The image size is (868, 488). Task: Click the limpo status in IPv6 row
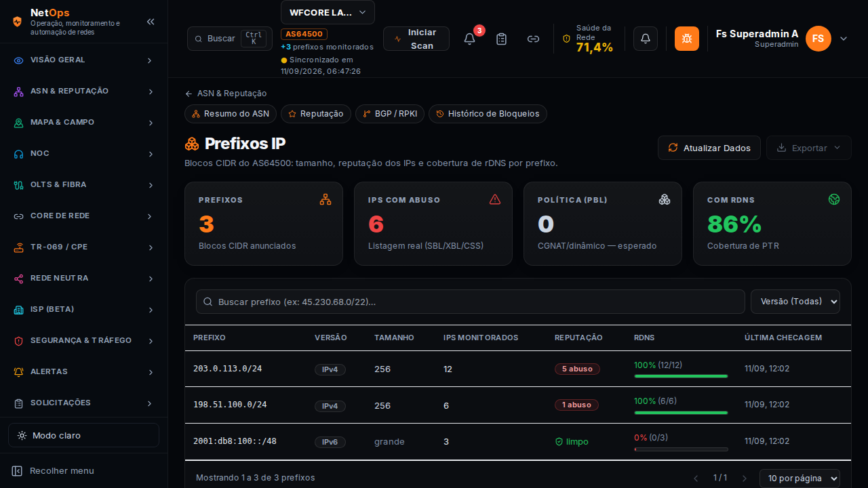pyautogui.click(x=572, y=442)
